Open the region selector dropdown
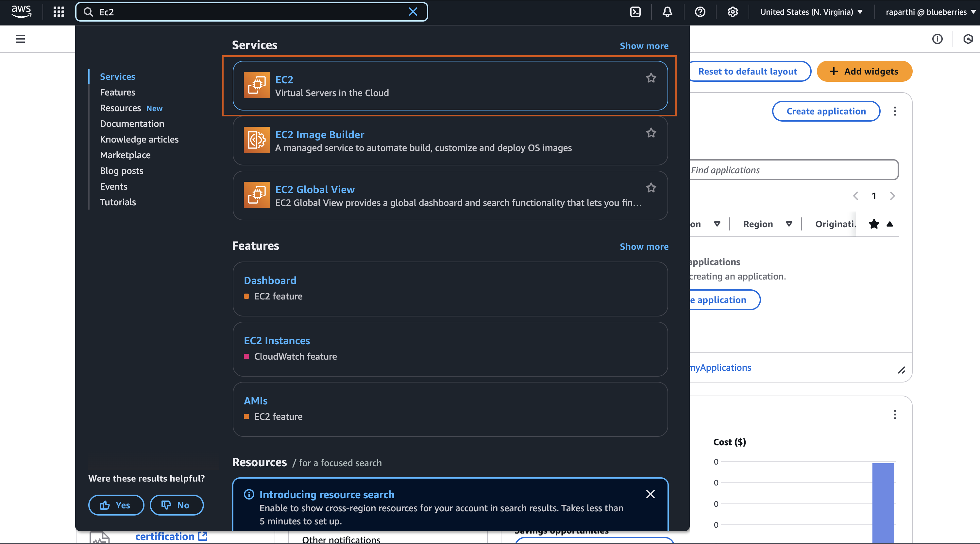Viewport: 980px width, 544px height. point(811,12)
